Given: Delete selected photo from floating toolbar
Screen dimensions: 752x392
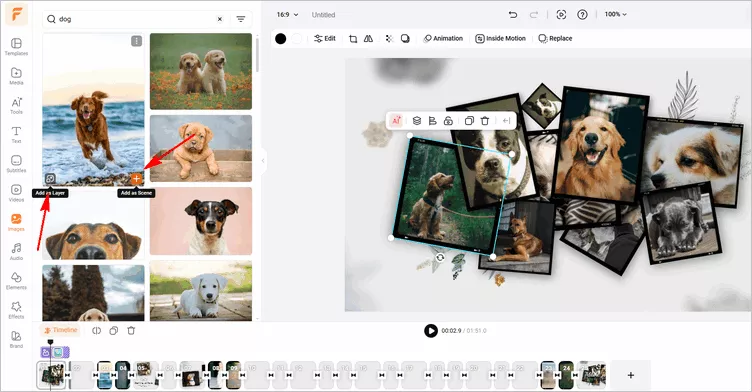Looking at the screenshot, I should (485, 121).
